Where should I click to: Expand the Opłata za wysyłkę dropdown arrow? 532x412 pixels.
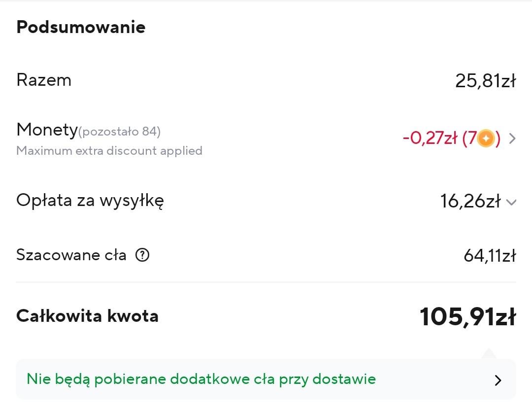coord(511,202)
